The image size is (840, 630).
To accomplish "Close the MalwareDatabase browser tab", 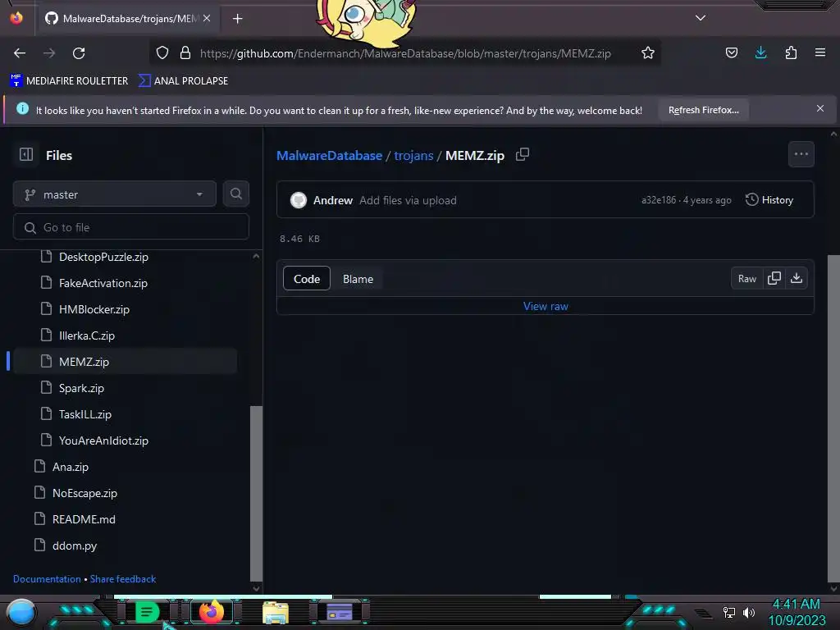I will (x=207, y=18).
